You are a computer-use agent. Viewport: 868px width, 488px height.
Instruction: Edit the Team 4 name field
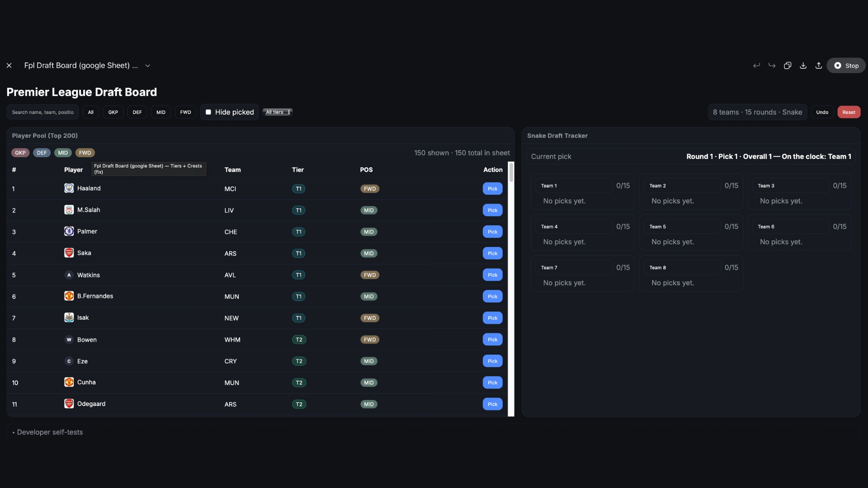tap(574, 227)
